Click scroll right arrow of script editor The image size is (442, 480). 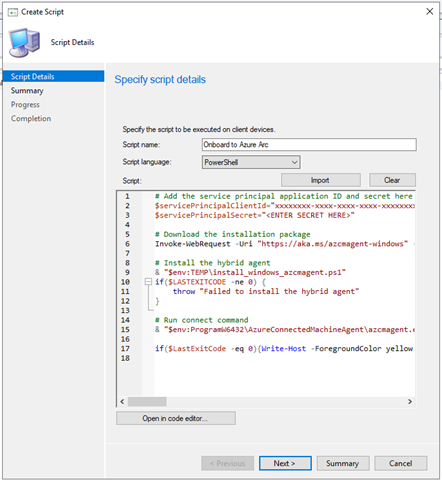point(410,402)
